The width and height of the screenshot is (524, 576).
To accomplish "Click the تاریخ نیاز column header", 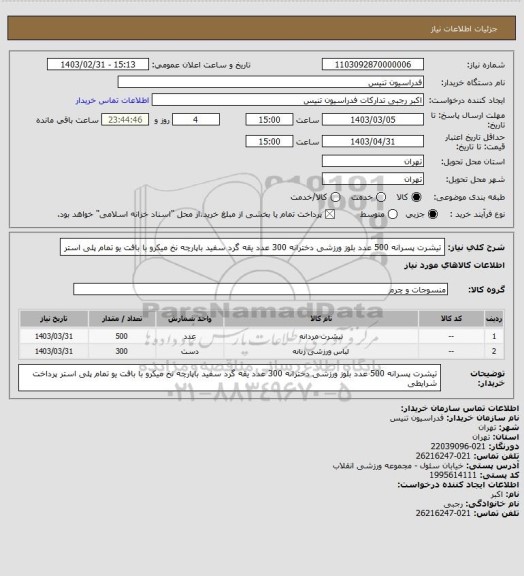I will tap(54, 318).
